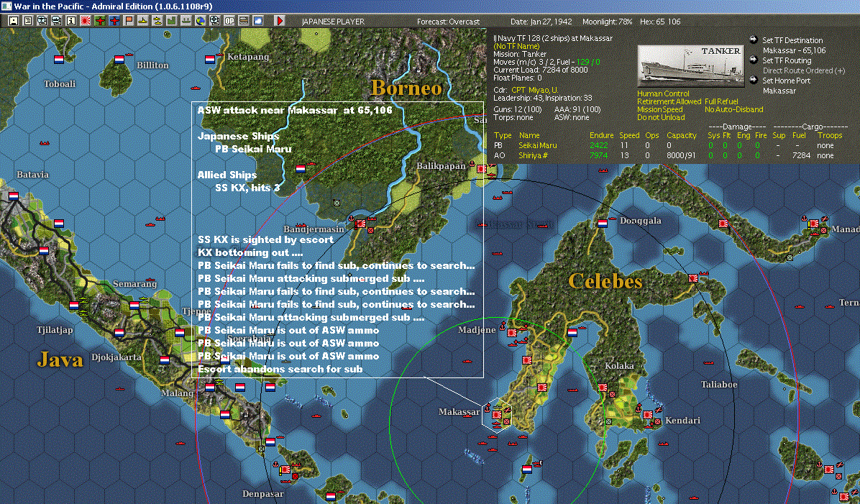Sort ships by Name column header
This screenshot has height=504, width=860.
click(529, 135)
